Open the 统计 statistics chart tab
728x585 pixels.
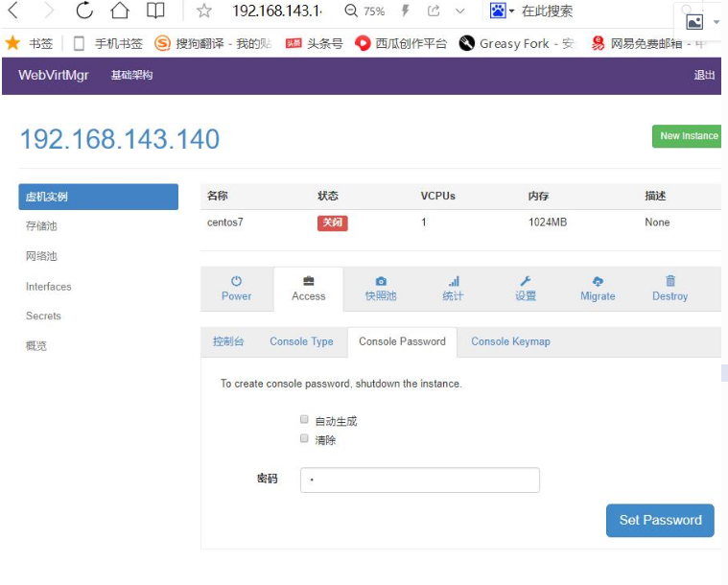click(x=453, y=289)
